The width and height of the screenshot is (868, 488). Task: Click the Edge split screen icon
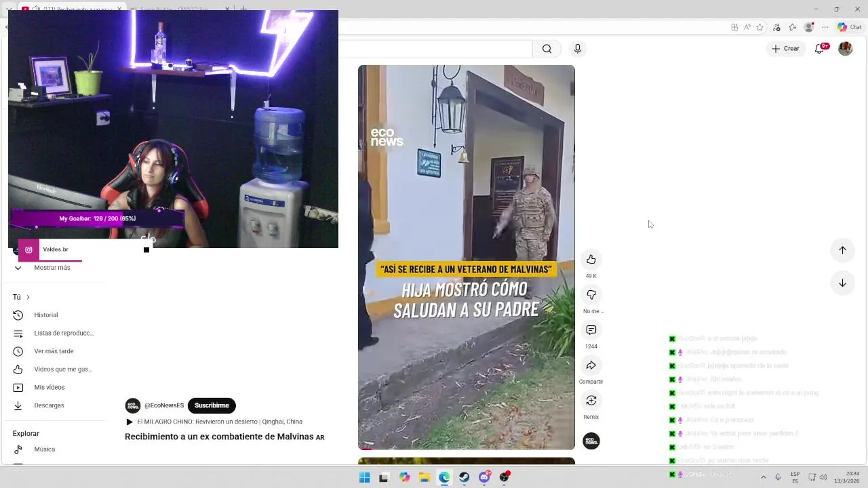coord(734,28)
